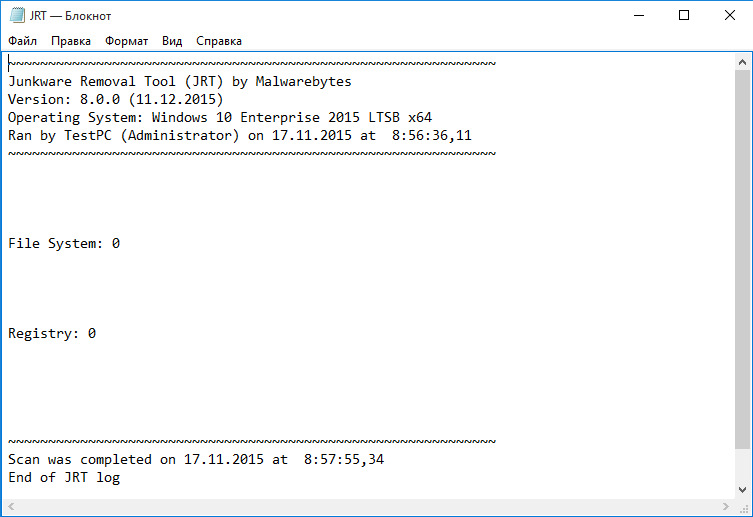Click the 'End of JRT log' line

[64, 478]
